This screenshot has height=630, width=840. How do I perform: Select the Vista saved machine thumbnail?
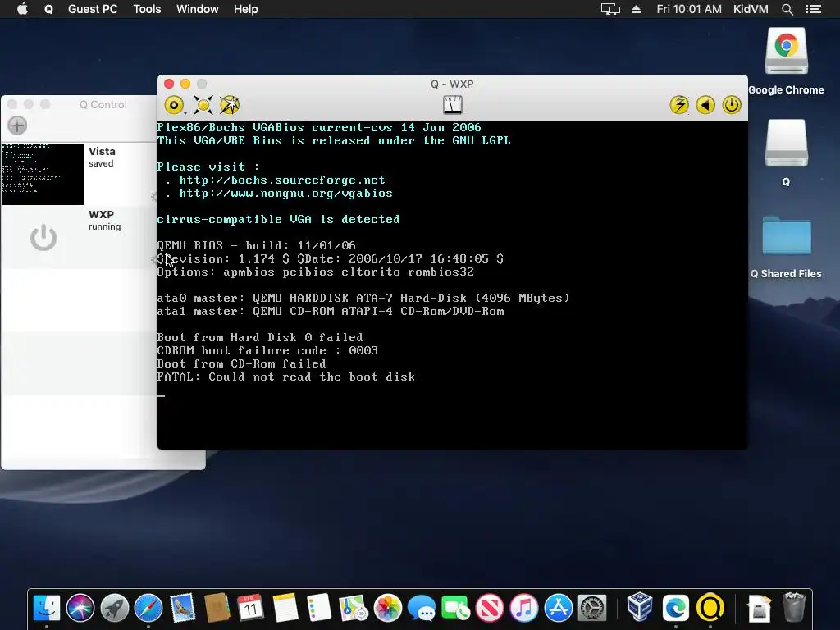[x=43, y=174]
